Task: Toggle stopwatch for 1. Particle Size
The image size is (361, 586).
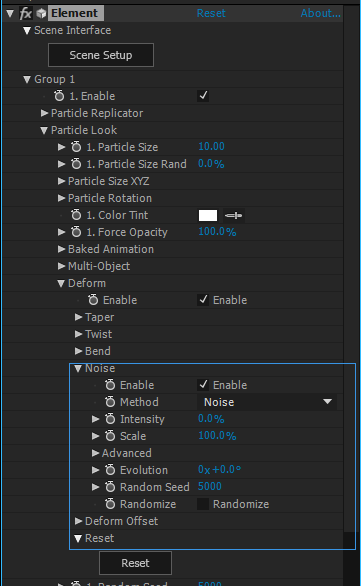Action: point(76,147)
